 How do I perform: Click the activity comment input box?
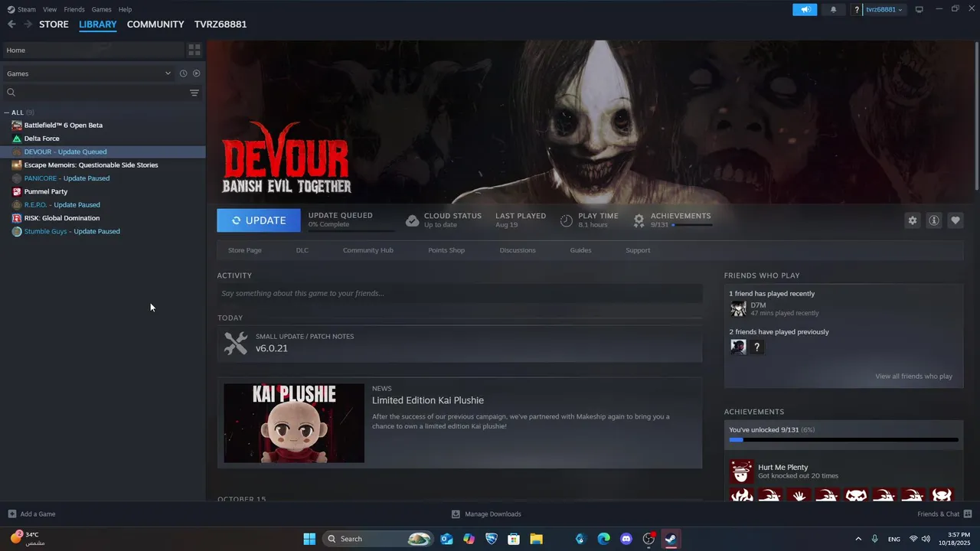click(x=459, y=293)
